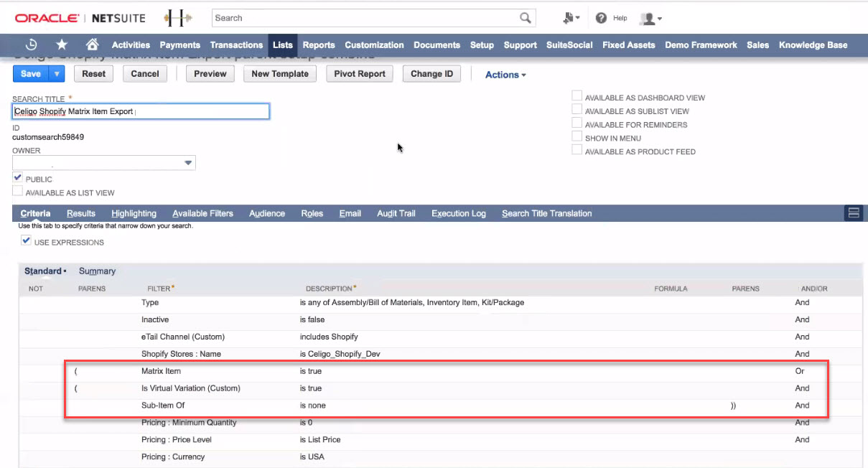Click the Oracle NetSuite logo
The width and height of the screenshot is (868, 468).
point(80,18)
